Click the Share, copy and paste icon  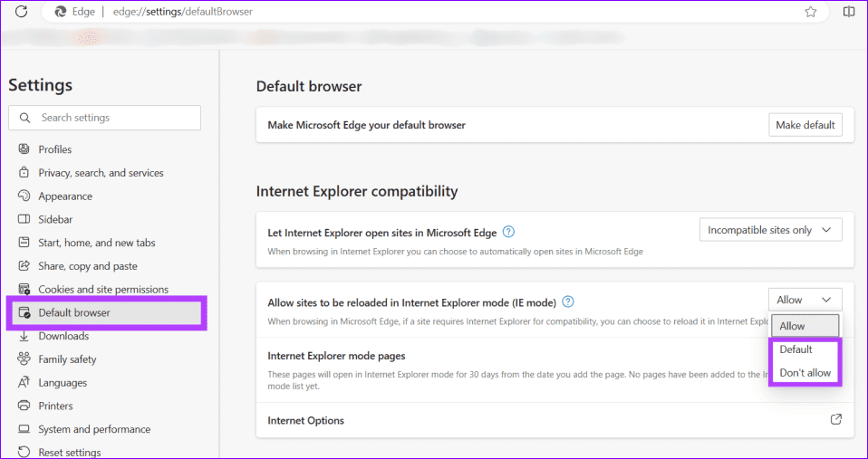24,266
